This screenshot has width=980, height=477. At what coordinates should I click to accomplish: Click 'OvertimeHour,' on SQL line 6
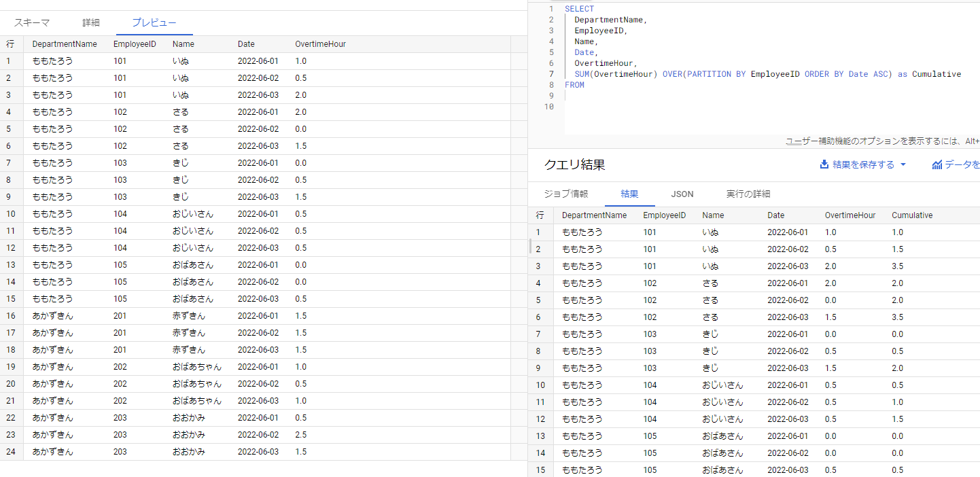click(x=606, y=63)
